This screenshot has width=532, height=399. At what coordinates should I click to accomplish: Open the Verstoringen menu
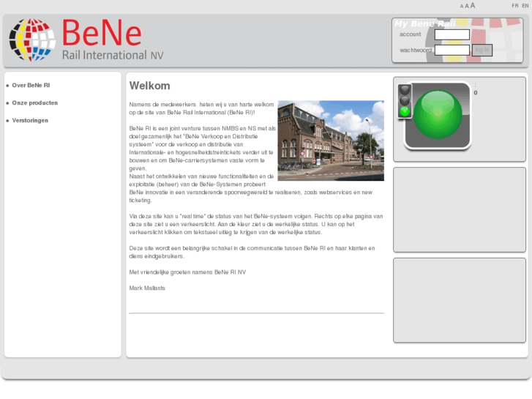tap(30, 121)
